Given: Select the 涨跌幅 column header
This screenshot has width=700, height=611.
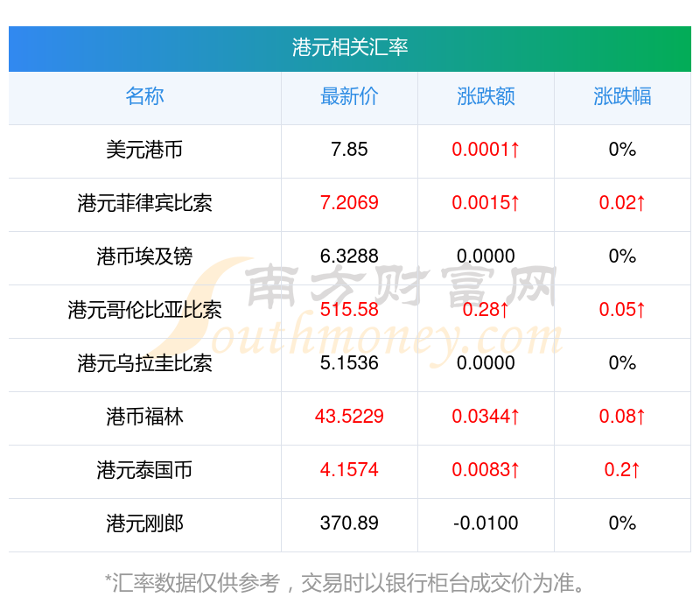Looking at the screenshot, I should [622, 96].
